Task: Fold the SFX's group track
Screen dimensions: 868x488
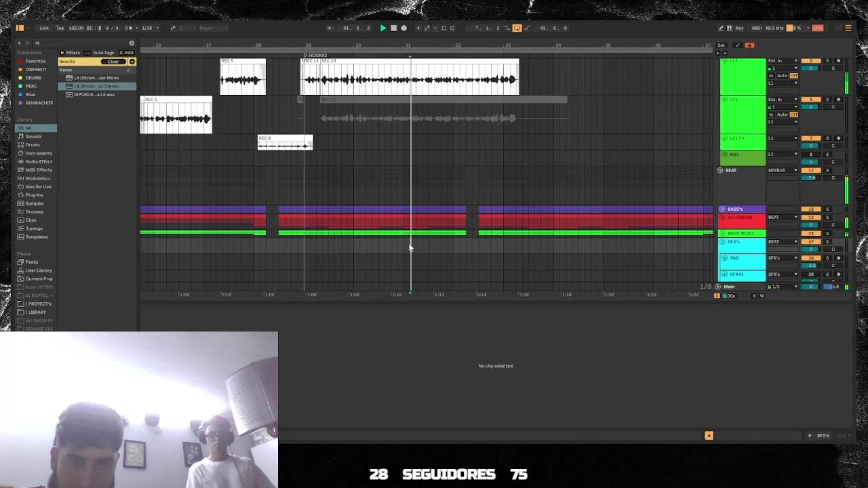Action: [x=722, y=242]
